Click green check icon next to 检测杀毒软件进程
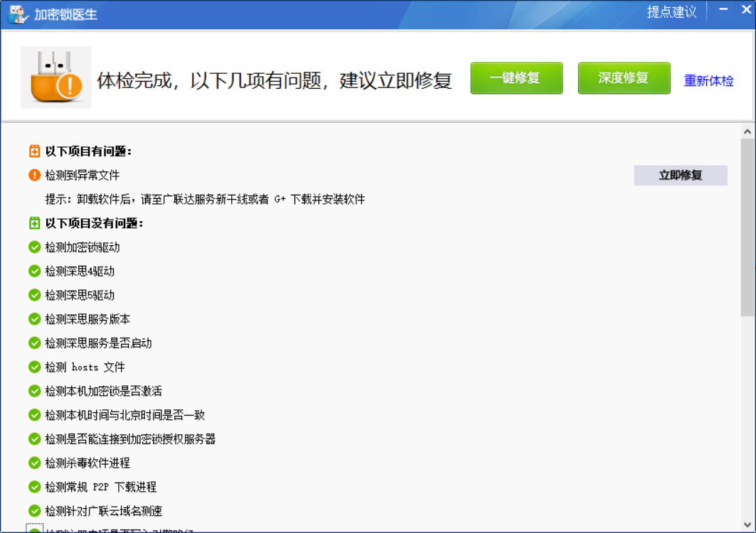 [x=34, y=463]
